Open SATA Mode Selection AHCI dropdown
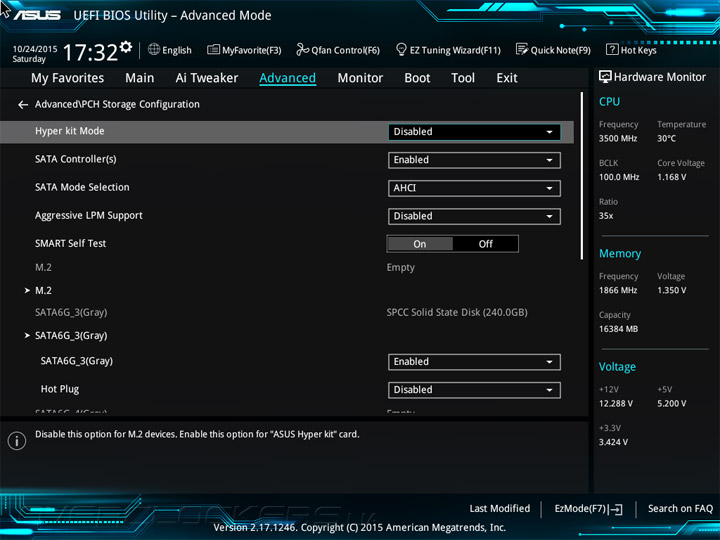720x540 pixels. click(474, 188)
